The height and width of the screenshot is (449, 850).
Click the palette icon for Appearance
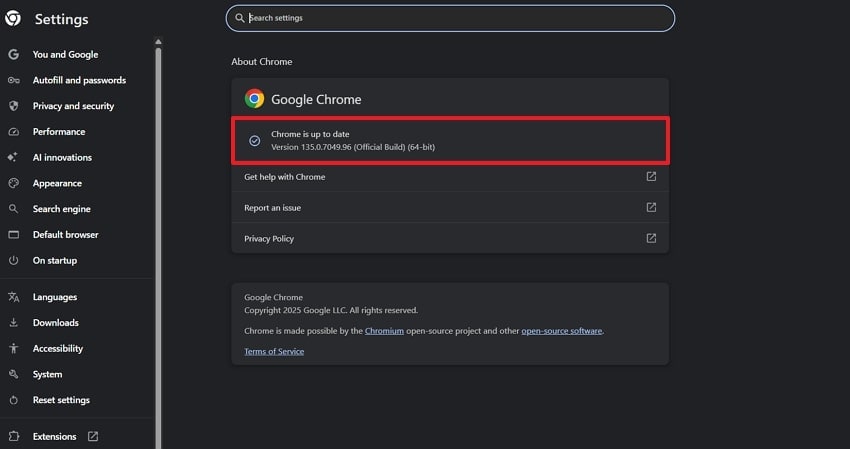pyautogui.click(x=14, y=183)
